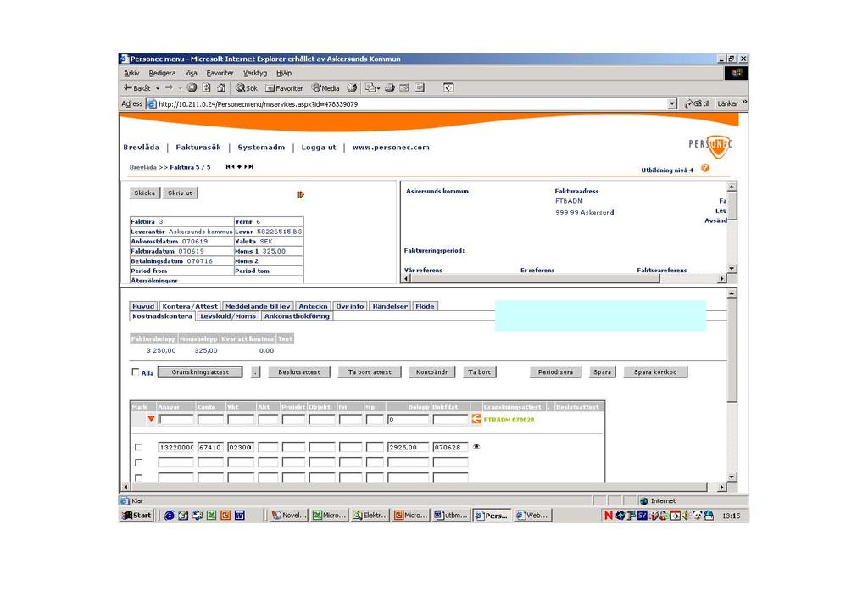Click the orange arrow icon next to FTBADM 070628
The width and height of the screenshot is (868, 614).
(476, 419)
